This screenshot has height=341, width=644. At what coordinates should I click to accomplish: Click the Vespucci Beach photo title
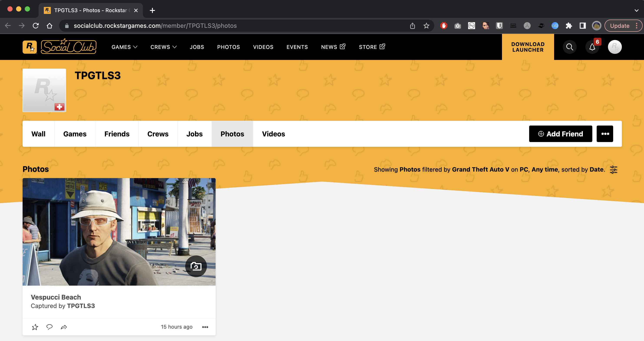point(56,297)
